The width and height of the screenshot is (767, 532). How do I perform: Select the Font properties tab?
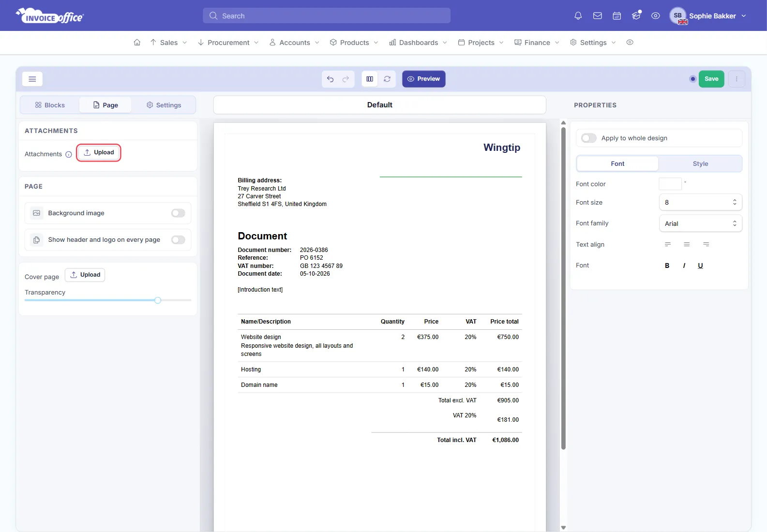pos(617,163)
